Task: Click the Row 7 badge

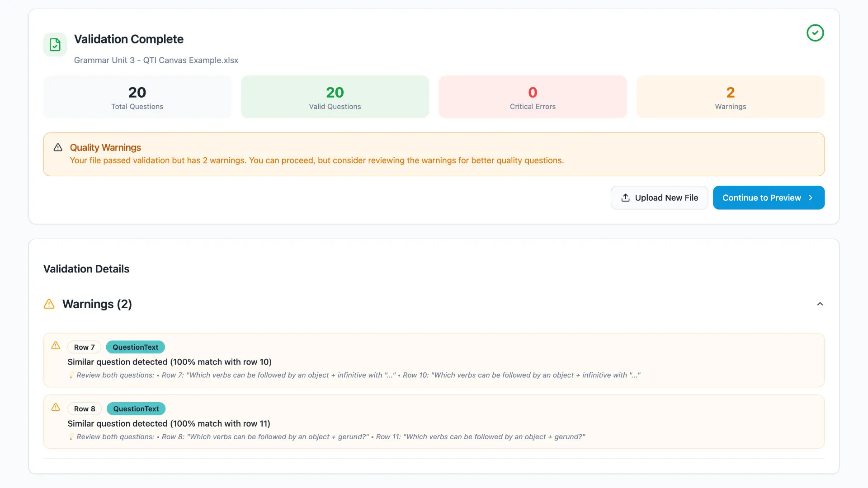Action: [84, 347]
